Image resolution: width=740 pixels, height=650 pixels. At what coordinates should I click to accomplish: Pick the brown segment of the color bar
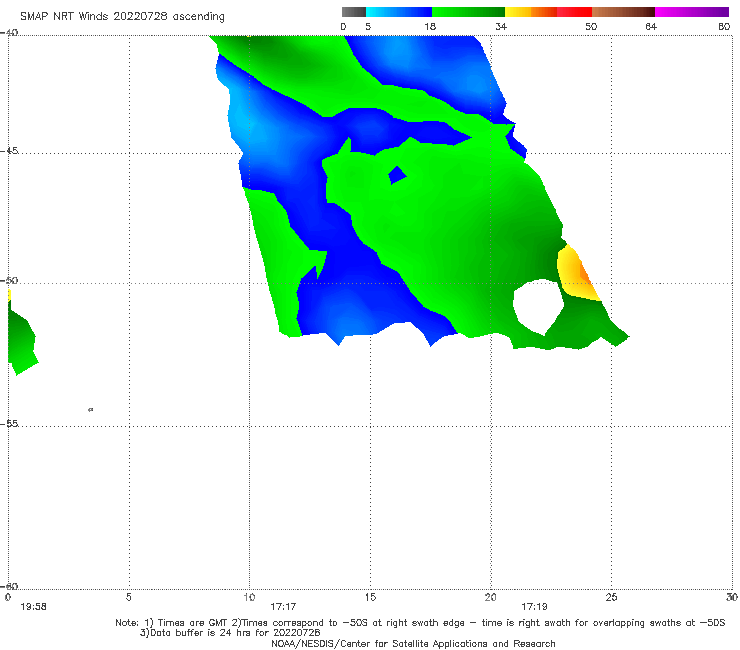623,12
